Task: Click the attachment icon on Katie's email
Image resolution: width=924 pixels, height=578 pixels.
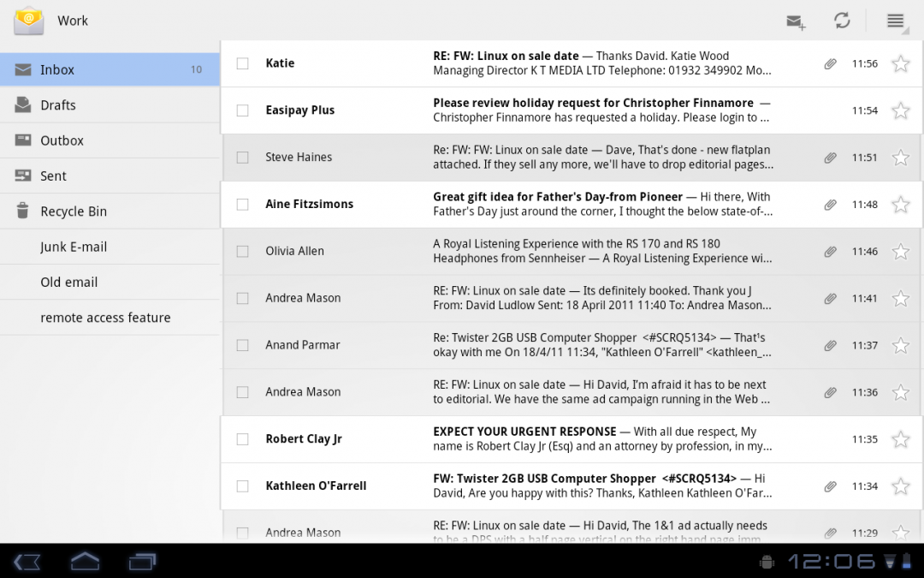Action: pos(830,63)
